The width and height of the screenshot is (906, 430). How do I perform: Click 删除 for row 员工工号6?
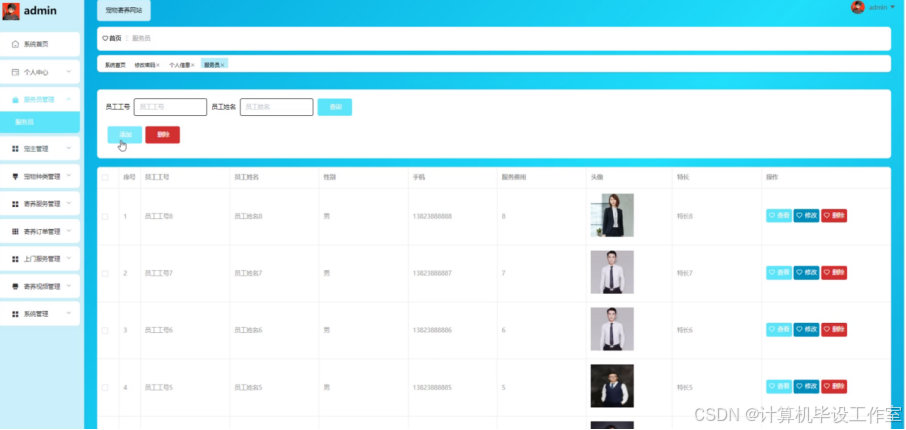tap(834, 329)
